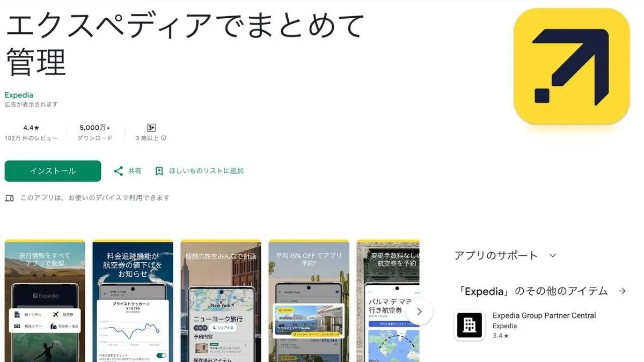The height and width of the screenshot is (362, 644).
Task: Click the share arrow icon
Action: tap(119, 171)
